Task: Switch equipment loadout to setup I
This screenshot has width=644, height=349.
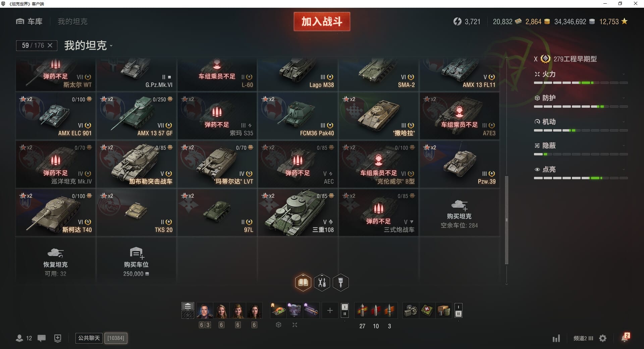Action: [344, 307]
